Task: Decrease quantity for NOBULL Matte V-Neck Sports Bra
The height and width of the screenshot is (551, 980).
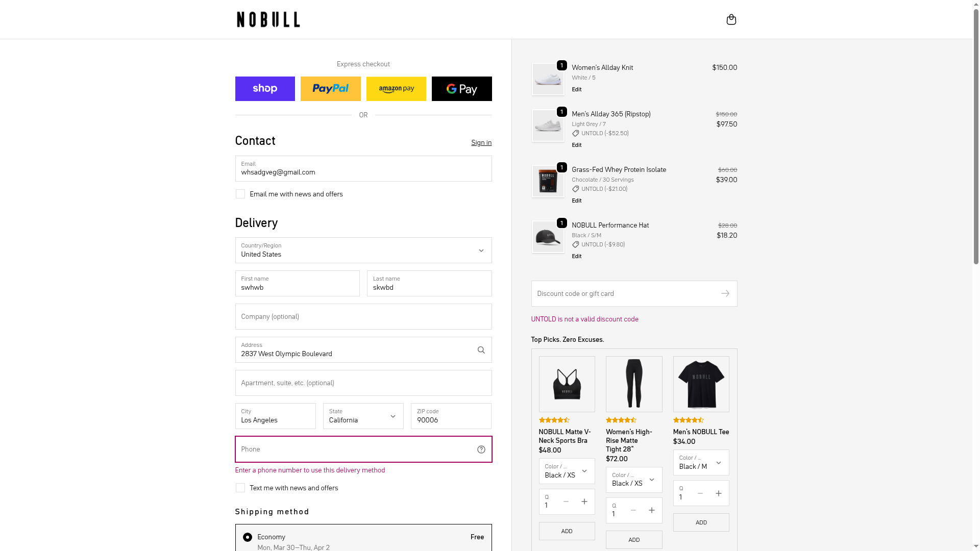Action: (x=566, y=502)
